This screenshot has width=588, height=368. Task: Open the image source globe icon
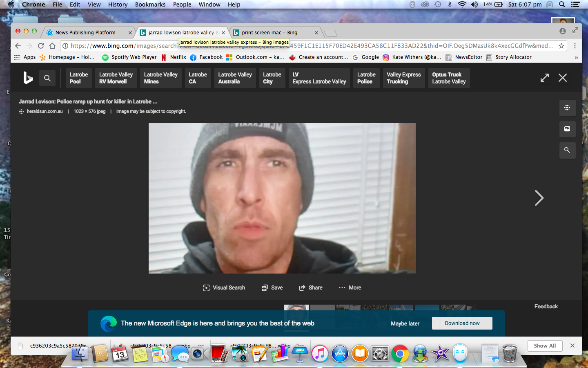[x=567, y=108]
